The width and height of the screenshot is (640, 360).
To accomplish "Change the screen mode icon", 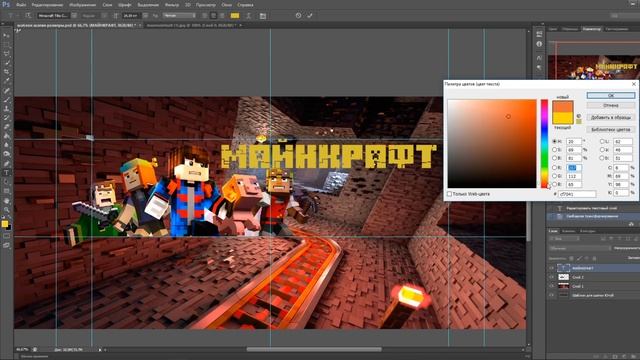I will (x=7, y=245).
